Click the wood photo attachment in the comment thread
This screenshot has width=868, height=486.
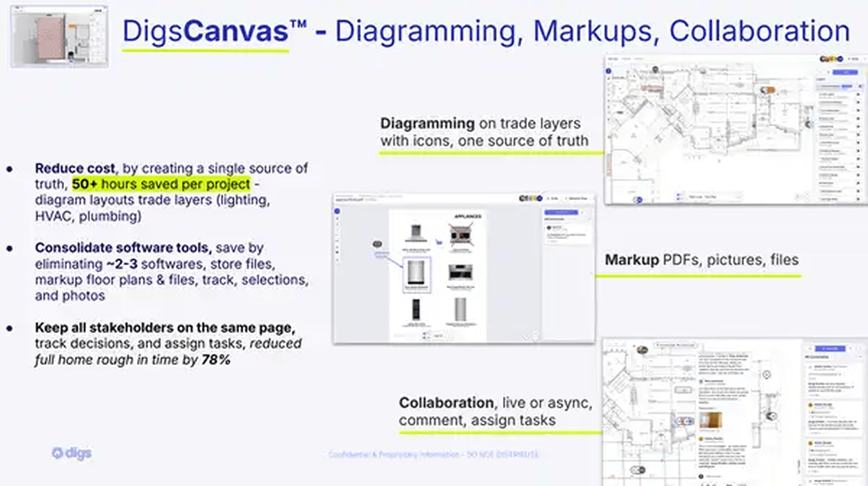[x=711, y=420]
